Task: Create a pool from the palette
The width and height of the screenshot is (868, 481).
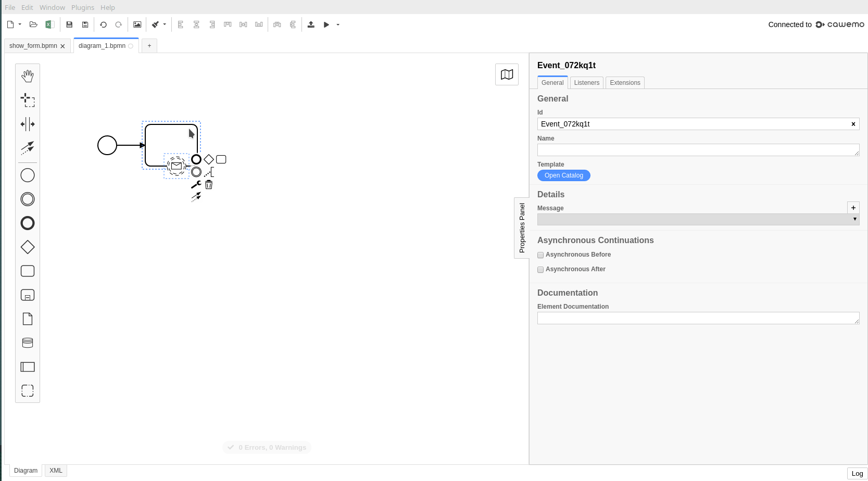Action: pyautogui.click(x=27, y=366)
